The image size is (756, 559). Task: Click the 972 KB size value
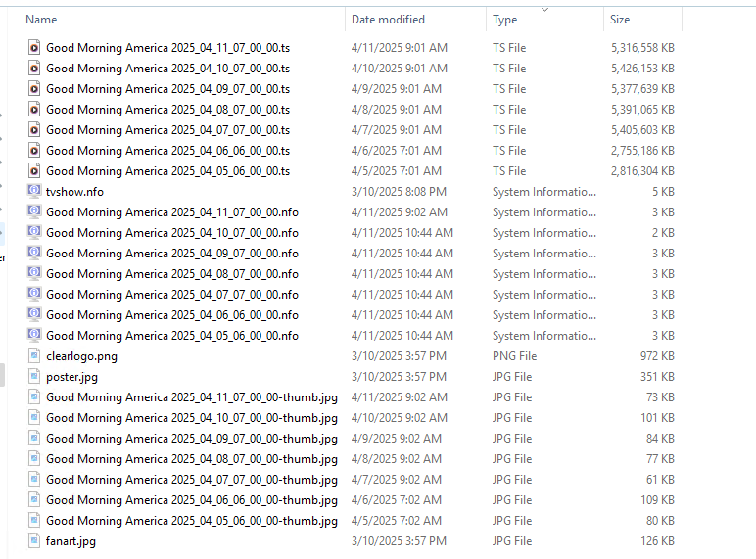point(657,356)
